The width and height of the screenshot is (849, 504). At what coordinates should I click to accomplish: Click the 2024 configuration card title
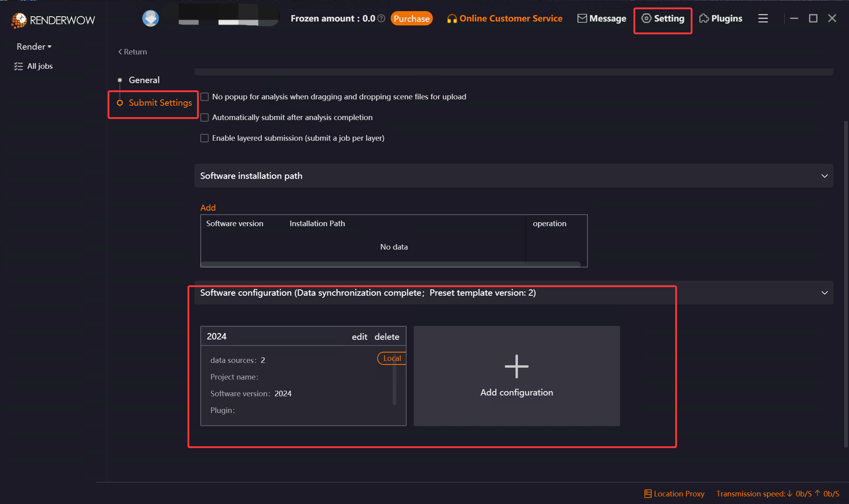(x=217, y=336)
